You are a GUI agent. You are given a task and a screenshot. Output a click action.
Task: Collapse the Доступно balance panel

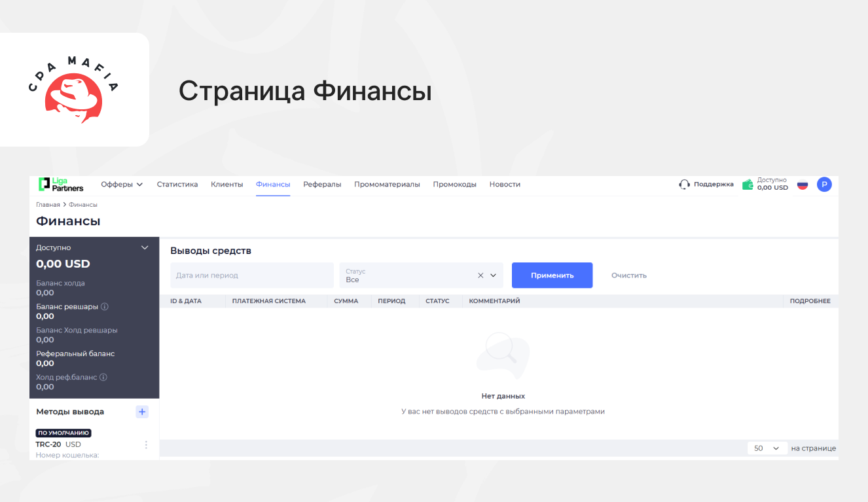[x=145, y=247]
